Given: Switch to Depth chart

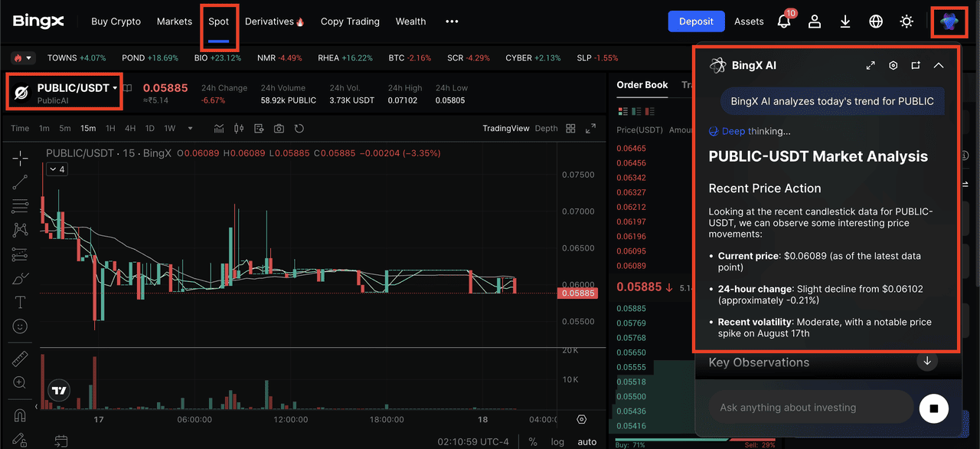Looking at the screenshot, I should (547, 128).
